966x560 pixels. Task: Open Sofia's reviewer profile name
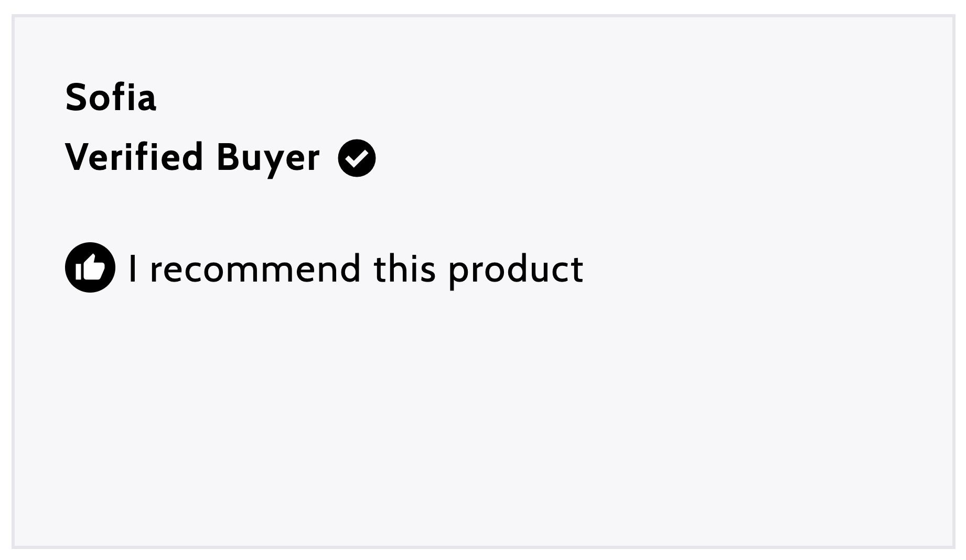point(111,98)
